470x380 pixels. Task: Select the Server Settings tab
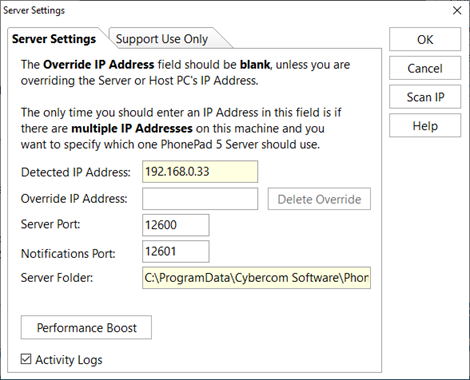coord(54,39)
